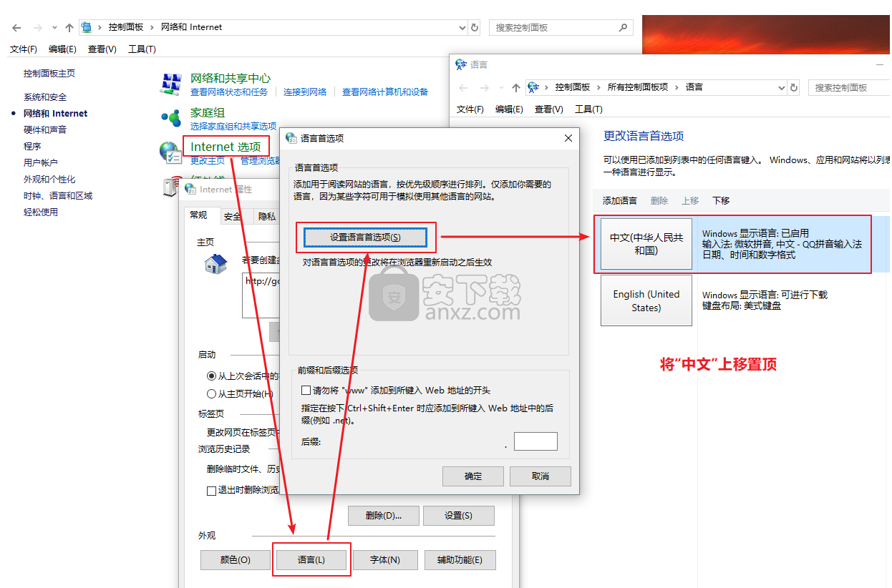Cancel the 语言首选项 dialog with 取消

pos(540,476)
